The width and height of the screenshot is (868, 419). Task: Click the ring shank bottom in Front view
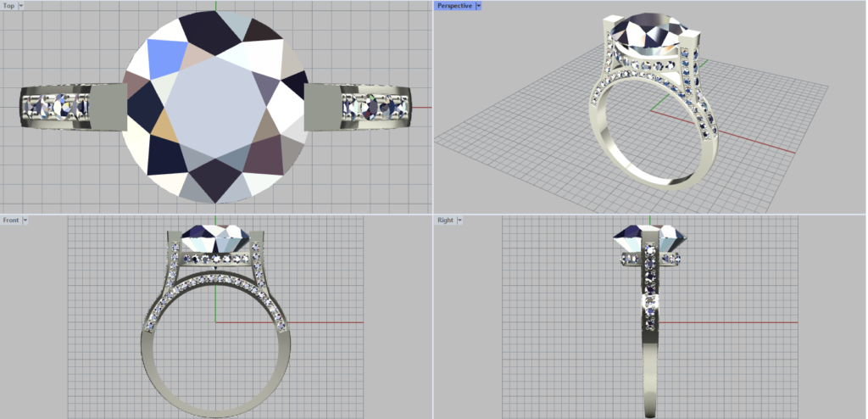coord(216,405)
